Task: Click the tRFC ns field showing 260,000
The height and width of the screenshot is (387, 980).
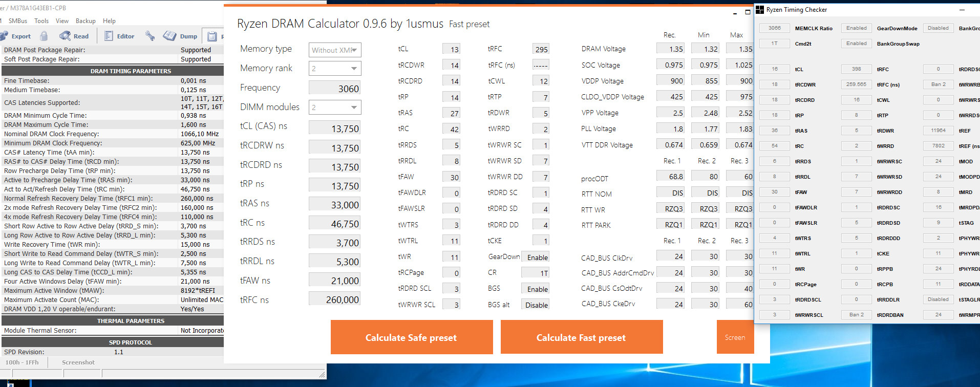Action: click(x=335, y=299)
